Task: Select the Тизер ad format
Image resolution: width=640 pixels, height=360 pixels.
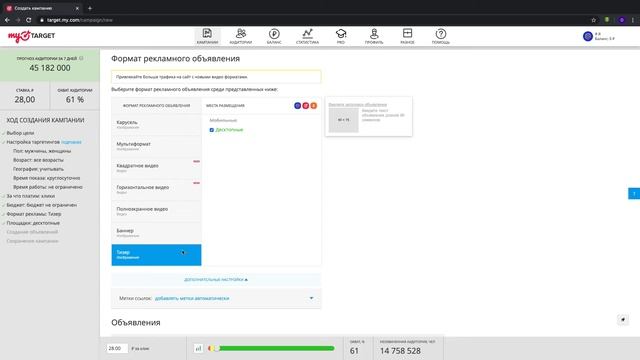Action: (156, 255)
